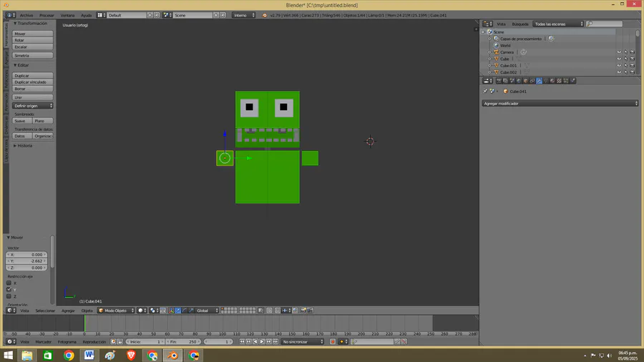The width and height of the screenshot is (644, 362).
Task: Open the Ayuda menu
Action: [x=86, y=15]
